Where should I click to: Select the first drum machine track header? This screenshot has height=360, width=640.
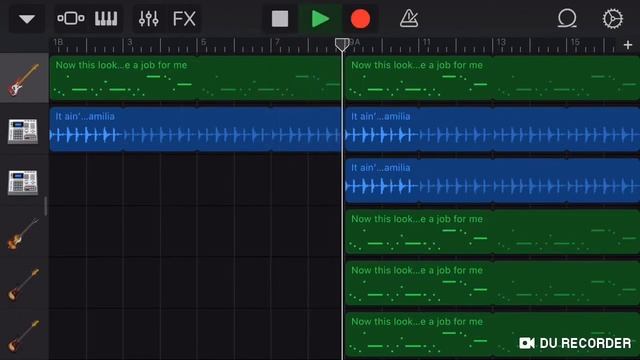(x=24, y=130)
